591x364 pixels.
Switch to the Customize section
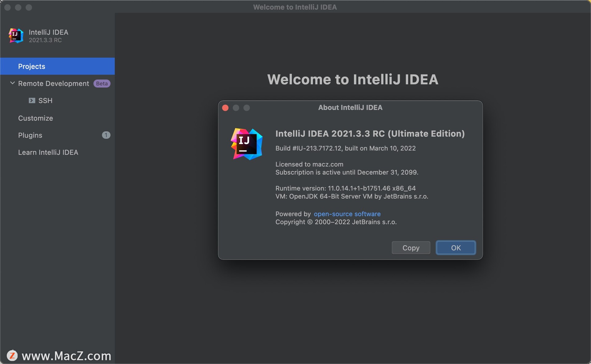coord(35,118)
